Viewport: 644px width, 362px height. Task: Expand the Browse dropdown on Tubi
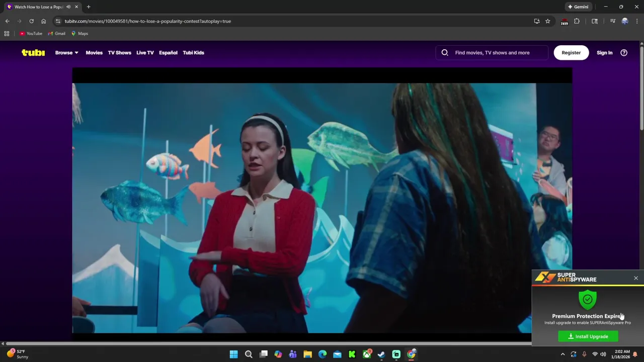(67, 52)
